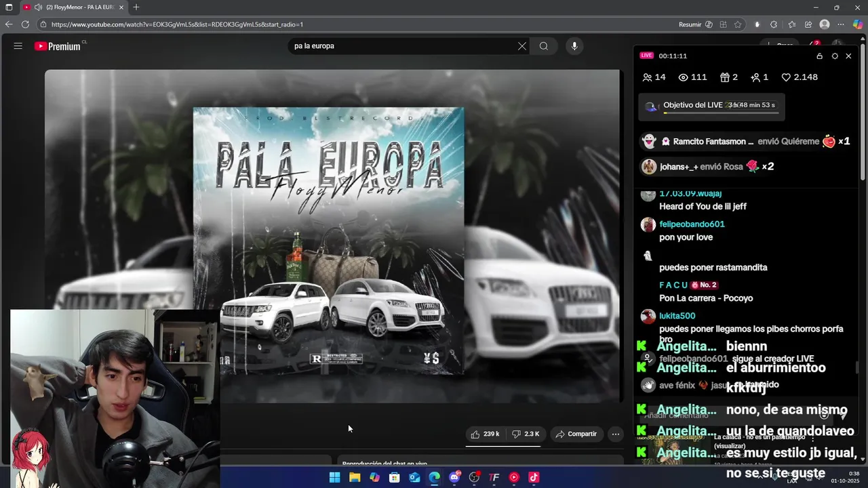Dislike the video (2.3 K)
868x488 pixels.
tap(526, 434)
